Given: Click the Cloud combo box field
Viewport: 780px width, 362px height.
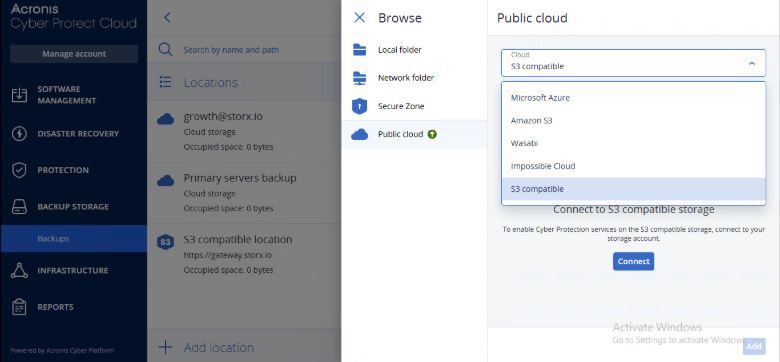Looking at the screenshot, I should pos(633,63).
